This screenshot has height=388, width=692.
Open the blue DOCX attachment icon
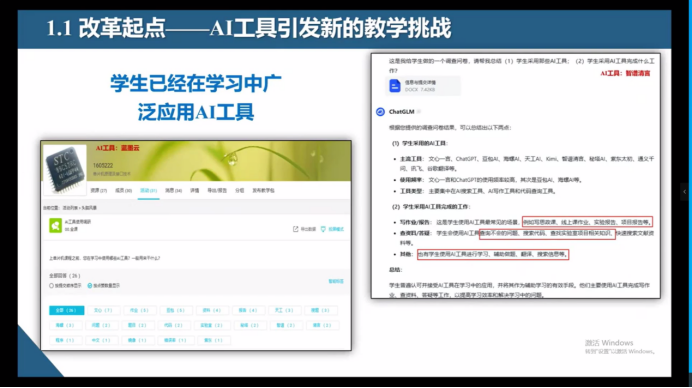[395, 86]
